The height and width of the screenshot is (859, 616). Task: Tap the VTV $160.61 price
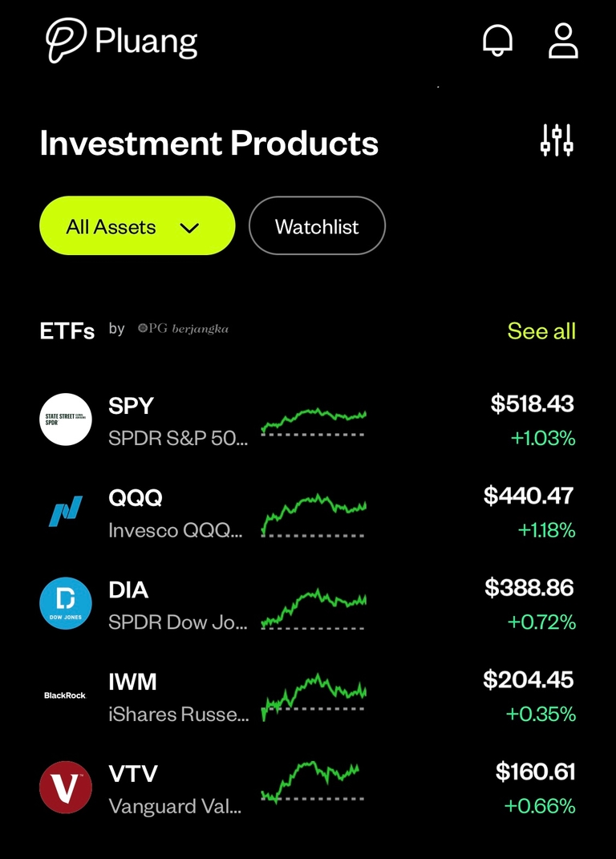tap(535, 772)
